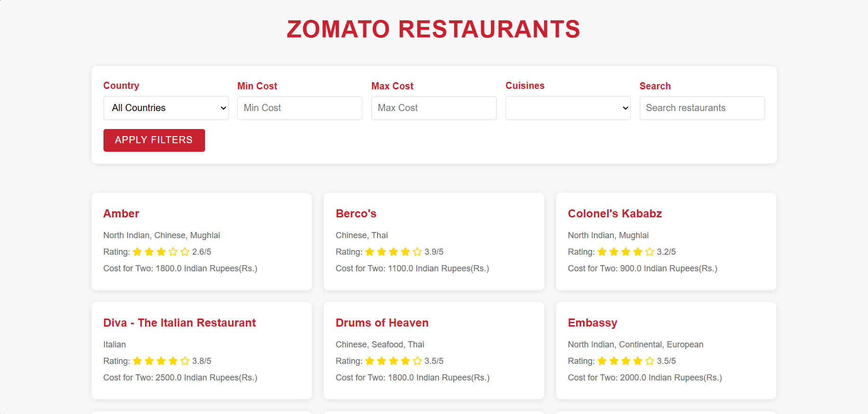Focus the Max Cost input field
Image resolution: width=868 pixels, height=414 pixels.
[x=434, y=108]
